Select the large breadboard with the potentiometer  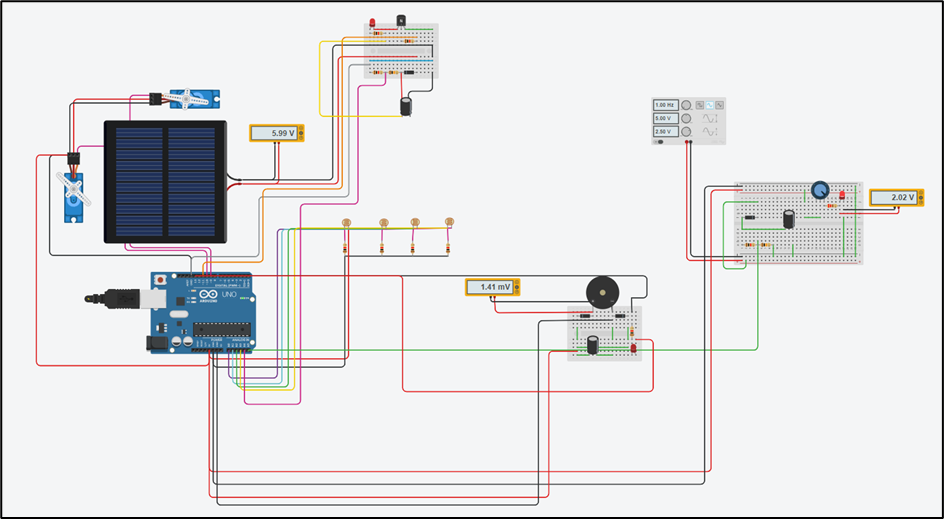(798, 222)
